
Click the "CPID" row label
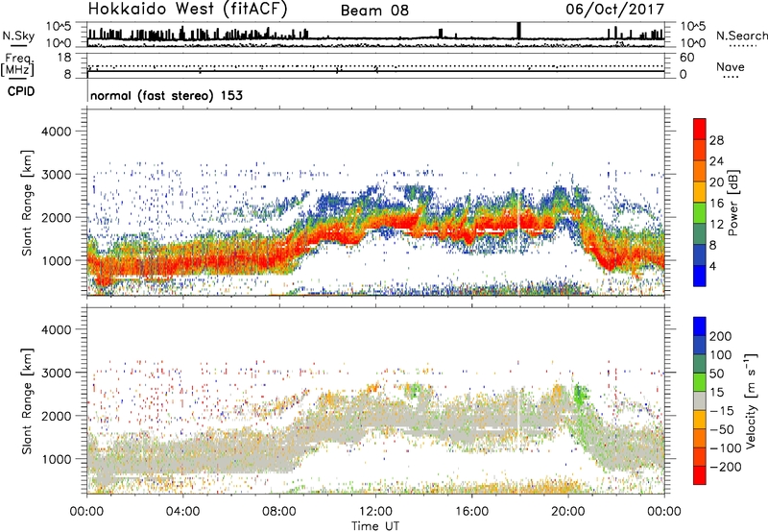pos(21,91)
